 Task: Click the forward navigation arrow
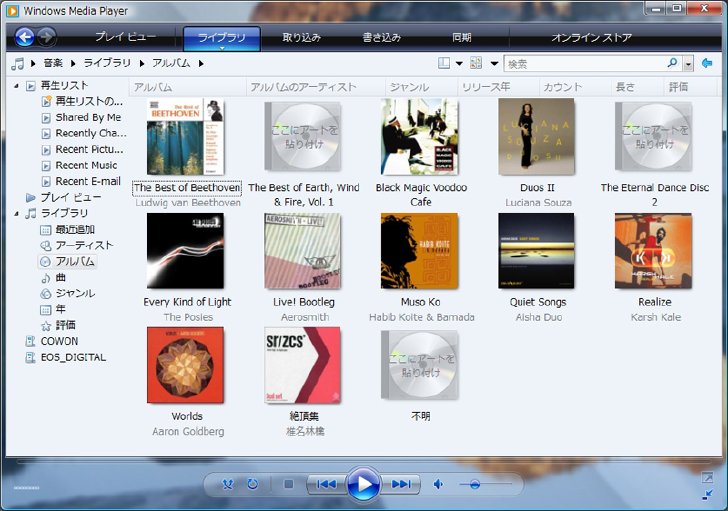(x=46, y=37)
